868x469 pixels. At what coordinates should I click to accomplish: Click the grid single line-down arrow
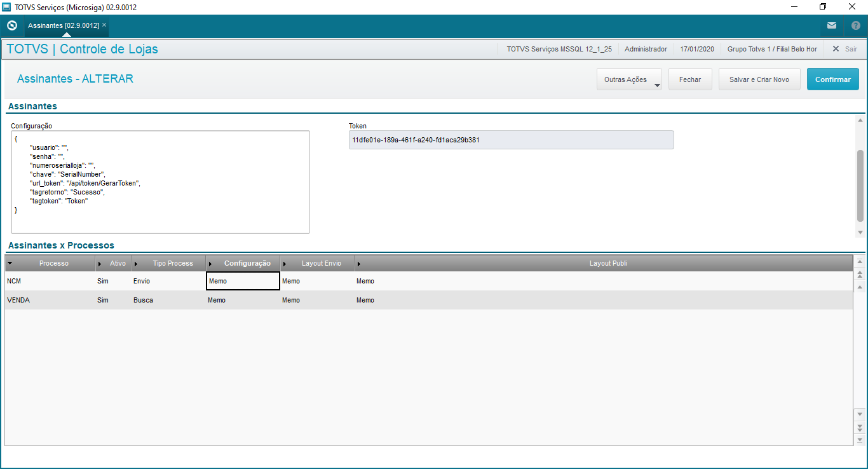click(860, 414)
